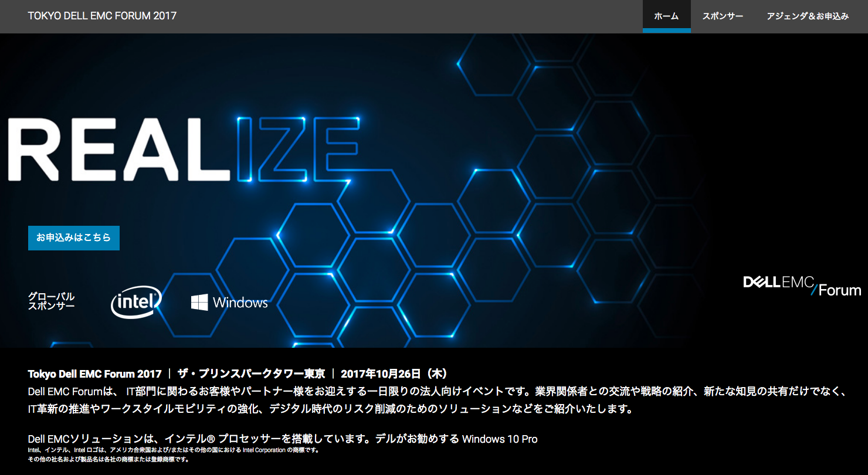
Task: Click the sentence starting Dell EMCソリューションは
Action: pos(283,439)
